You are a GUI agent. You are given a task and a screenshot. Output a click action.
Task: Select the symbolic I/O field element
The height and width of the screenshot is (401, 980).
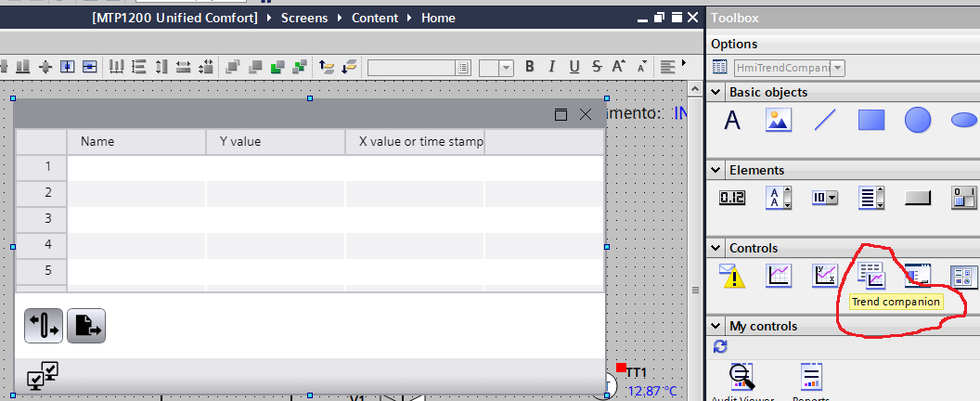779,198
